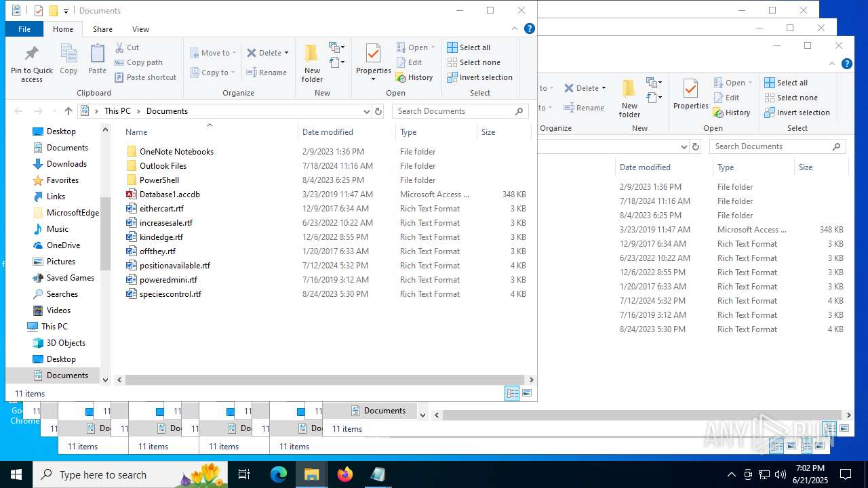Viewport: 868px width, 488px height.
Task: Click title bar quick access New folder icon
Action: 54,11
